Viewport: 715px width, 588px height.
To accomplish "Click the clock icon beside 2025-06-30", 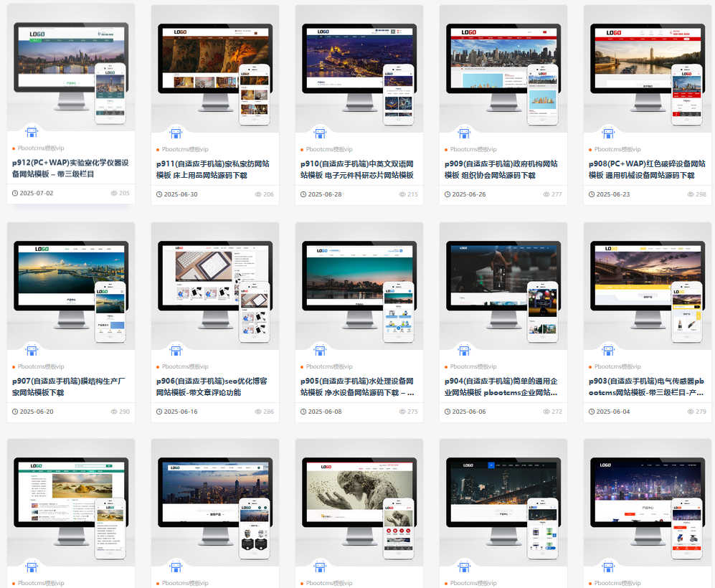I will pyautogui.click(x=159, y=194).
